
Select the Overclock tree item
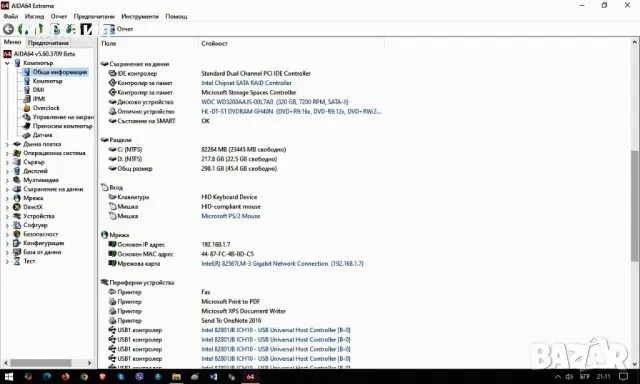point(46,108)
